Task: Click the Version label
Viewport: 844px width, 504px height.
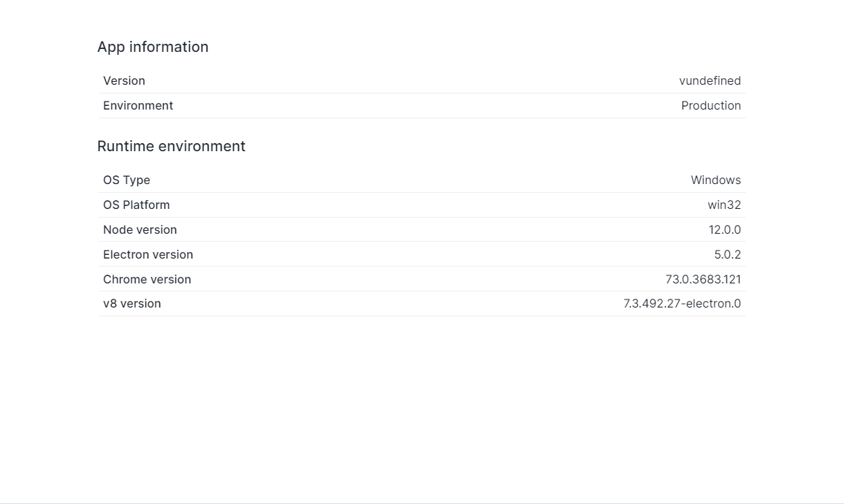Action: pyautogui.click(x=123, y=80)
